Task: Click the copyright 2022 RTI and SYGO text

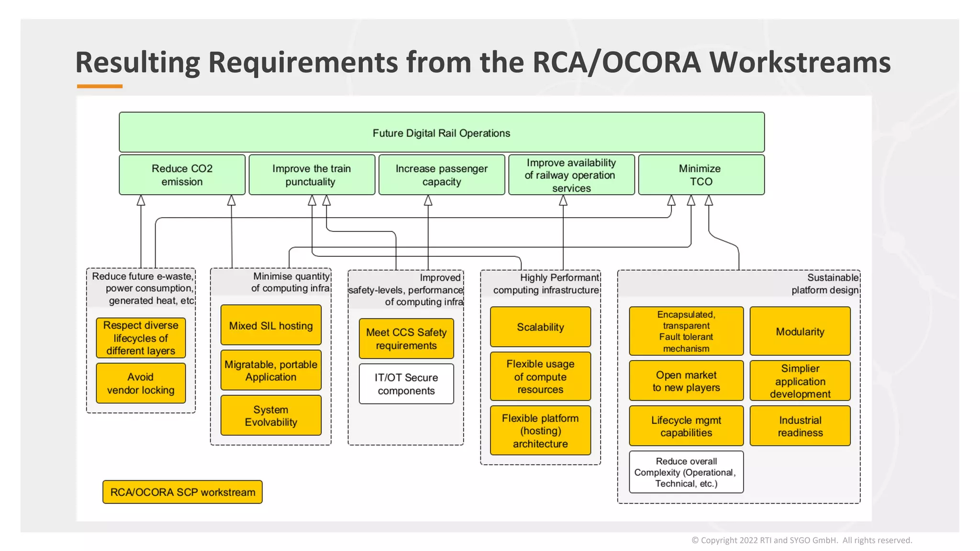Action: pos(802,540)
